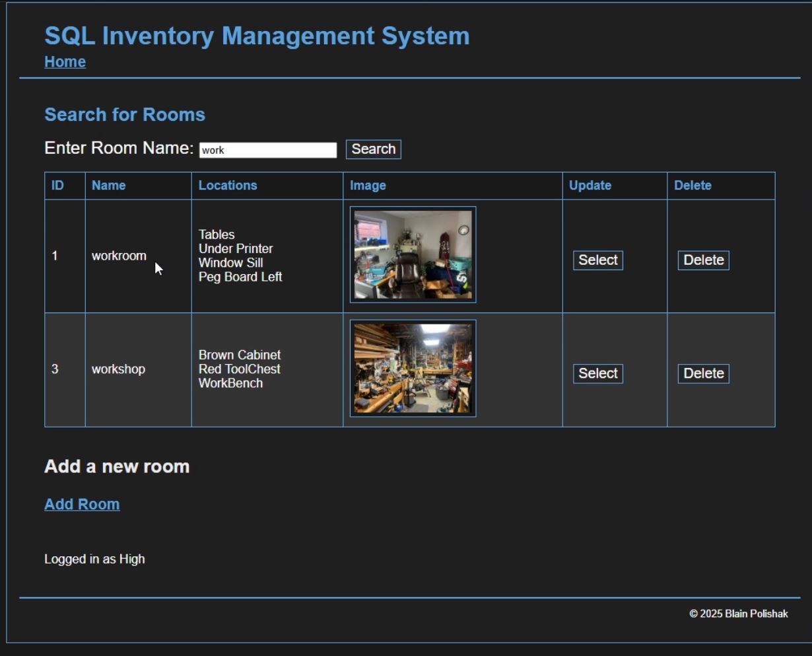This screenshot has height=656, width=812.
Task: Click the Update column header
Action: coord(590,186)
